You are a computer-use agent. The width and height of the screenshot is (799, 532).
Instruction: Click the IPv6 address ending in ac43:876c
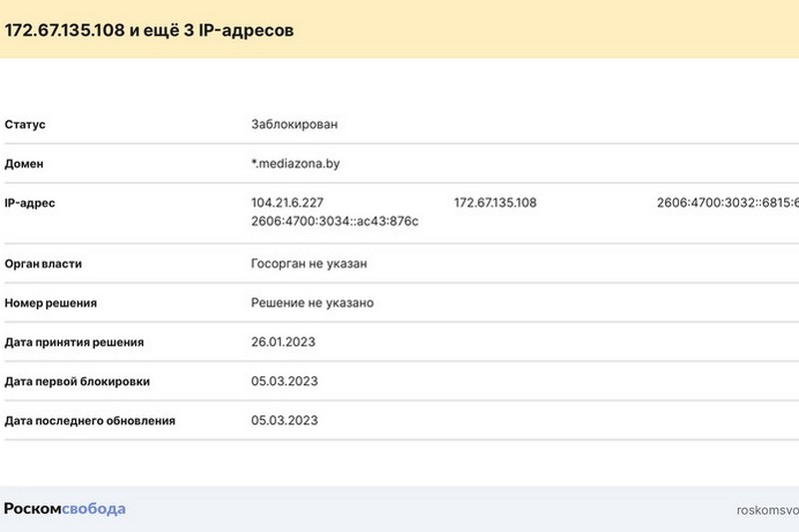pos(335,221)
